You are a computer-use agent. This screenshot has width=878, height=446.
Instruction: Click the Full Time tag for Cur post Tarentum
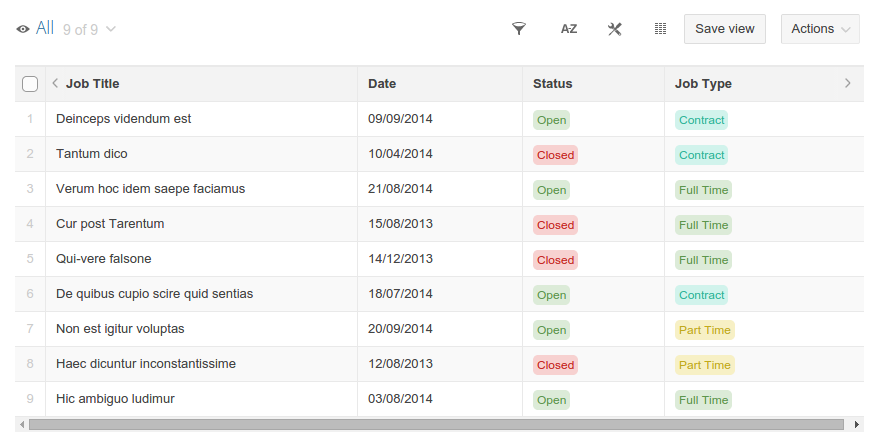coord(703,225)
